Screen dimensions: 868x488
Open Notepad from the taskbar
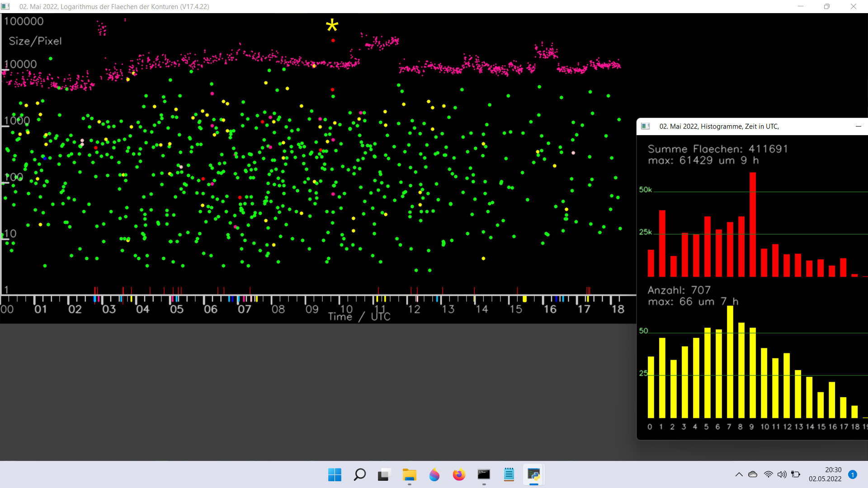(x=509, y=475)
